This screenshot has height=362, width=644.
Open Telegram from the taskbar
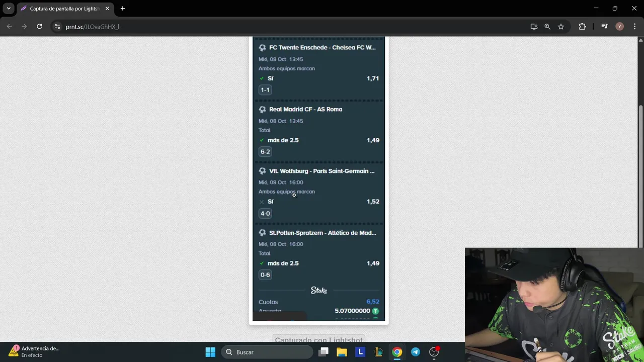415,352
